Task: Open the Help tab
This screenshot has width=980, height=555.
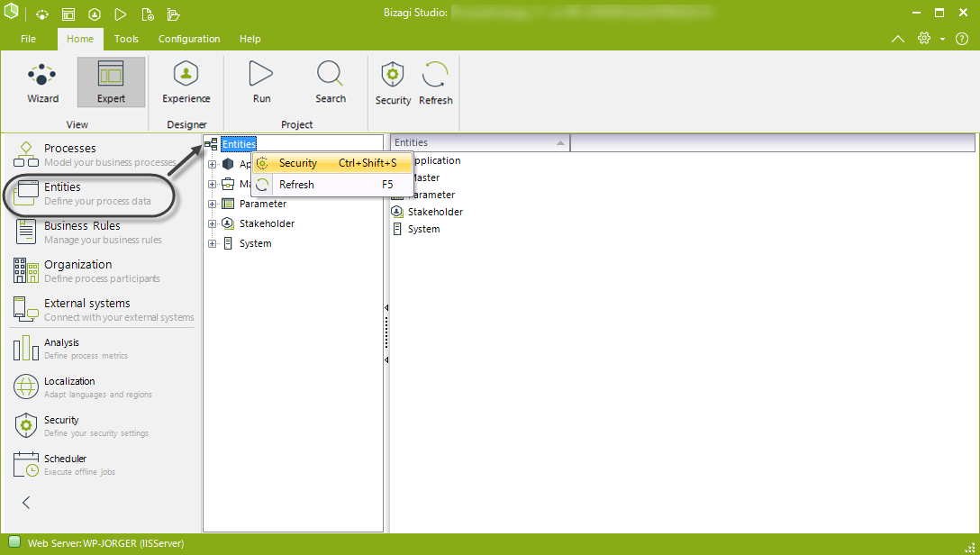Action: click(x=250, y=39)
